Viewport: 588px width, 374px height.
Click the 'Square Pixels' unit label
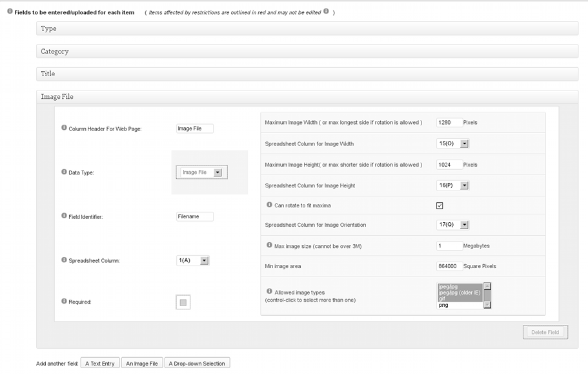[480, 266]
